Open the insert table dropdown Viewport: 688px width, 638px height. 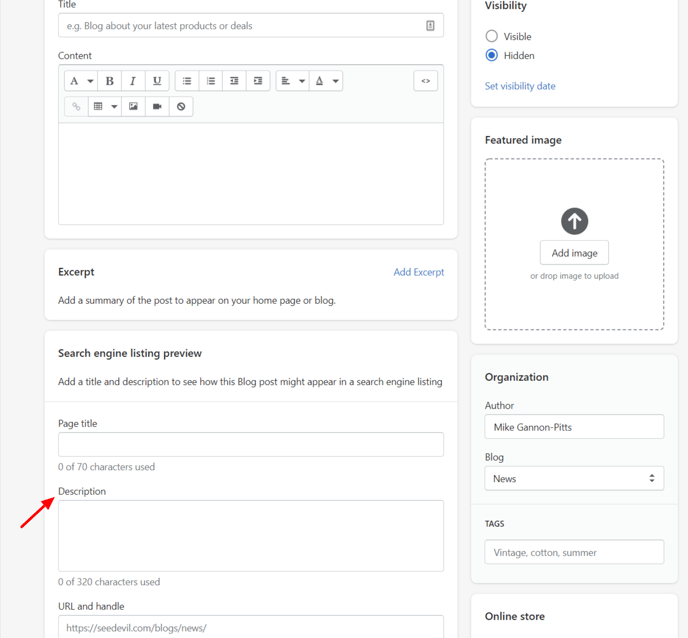pyautogui.click(x=105, y=106)
